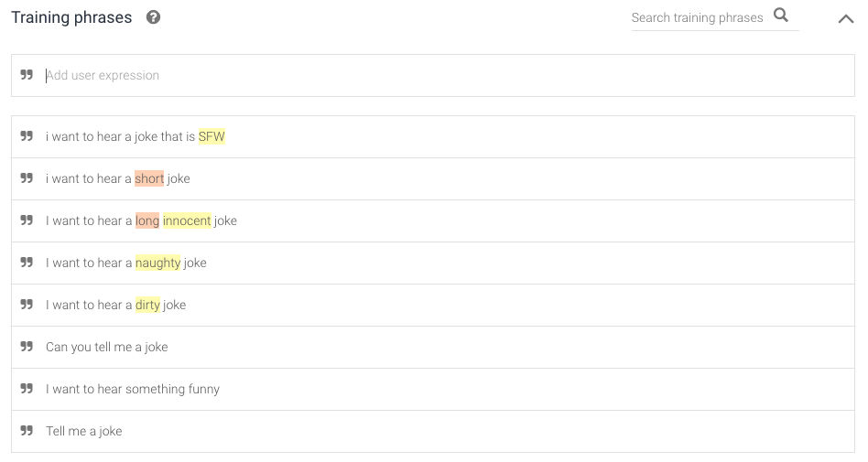Open phrase I want to hear something funny
This screenshot has width=868, height=462.
433,389
